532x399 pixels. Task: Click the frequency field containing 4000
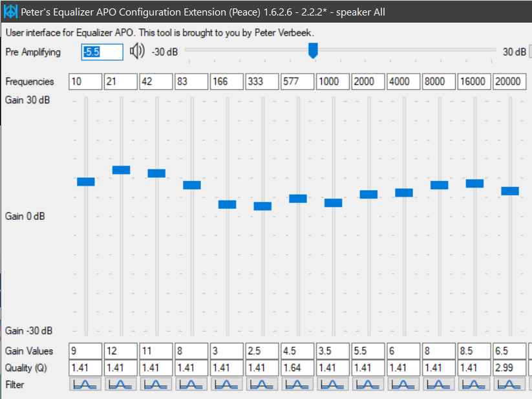pos(403,81)
